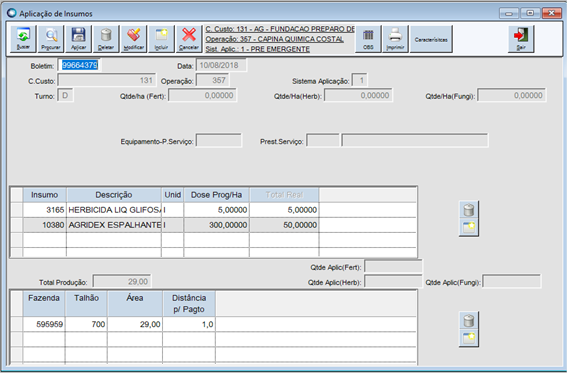Click the Buscar toolbar icon
The height and width of the screenshot is (373, 567).
tap(23, 39)
